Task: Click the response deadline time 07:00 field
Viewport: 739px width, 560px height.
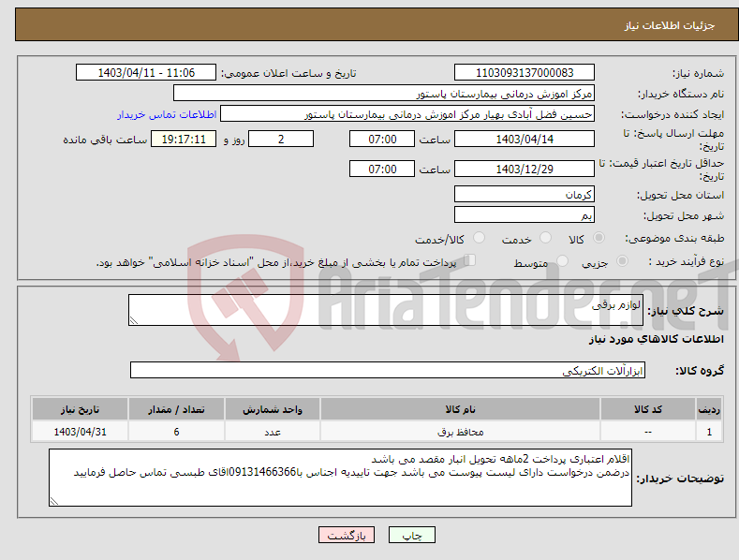Action: pyautogui.click(x=382, y=139)
